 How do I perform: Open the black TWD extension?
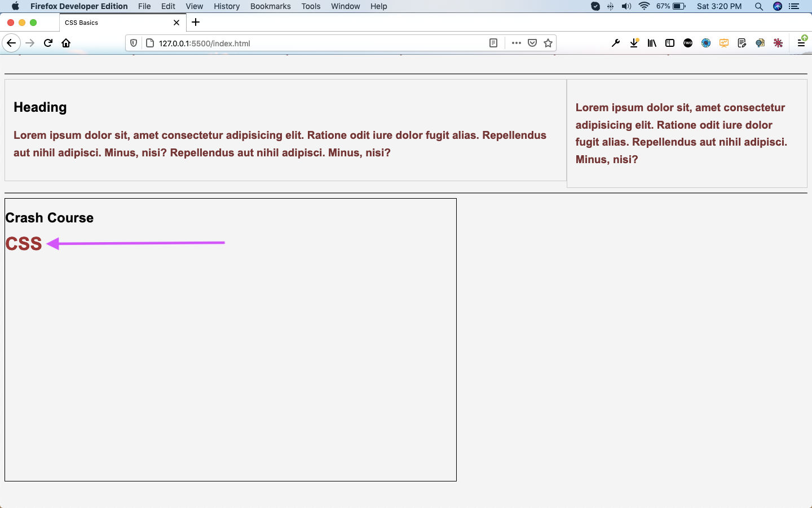tap(688, 43)
